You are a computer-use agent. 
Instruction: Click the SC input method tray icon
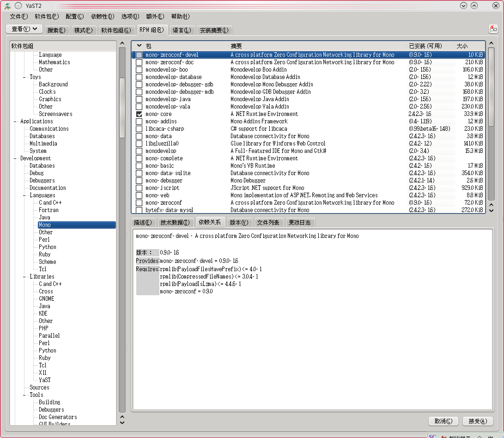click(433, 436)
